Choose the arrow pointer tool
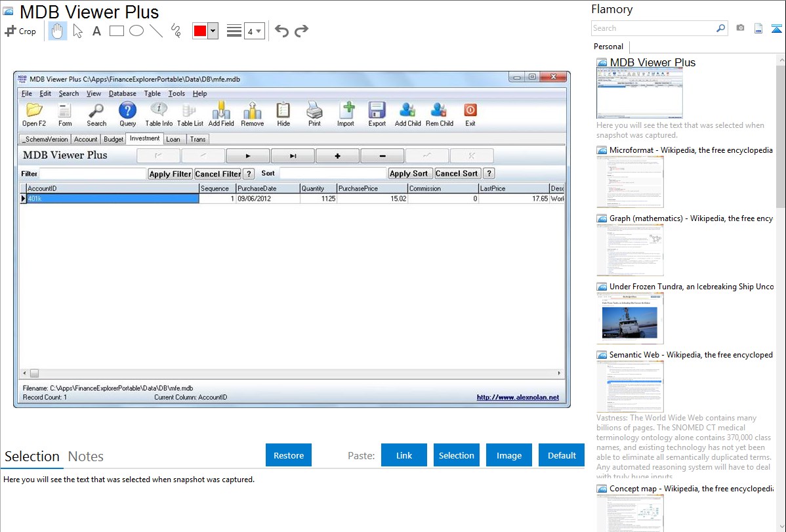786x532 pixels. [77, 31]
